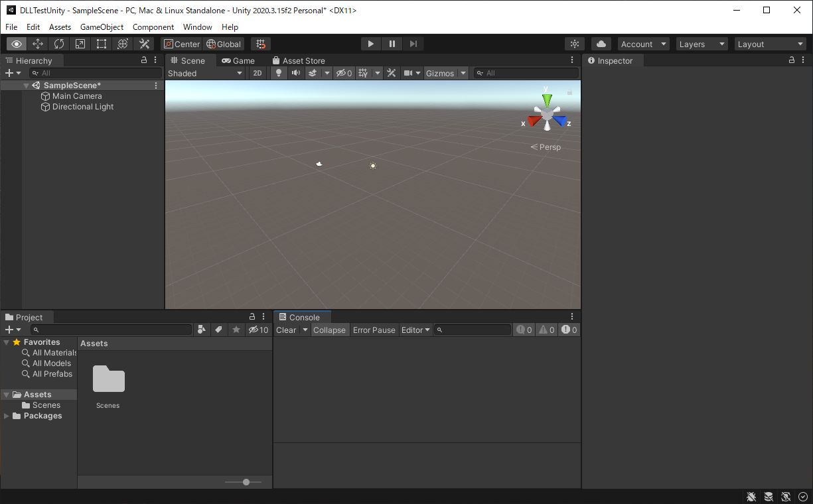Open Scene component tools wrench icon
Viewport: 813px width, 504px height.
tap(392, 73)
